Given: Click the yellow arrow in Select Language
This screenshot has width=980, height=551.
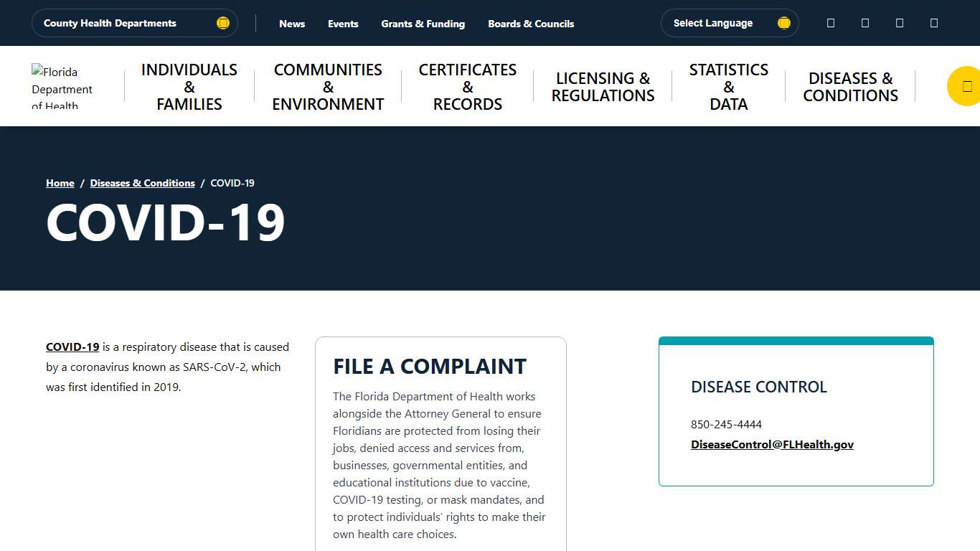Looking at the screenshot, I should click(x=784, y=23).
